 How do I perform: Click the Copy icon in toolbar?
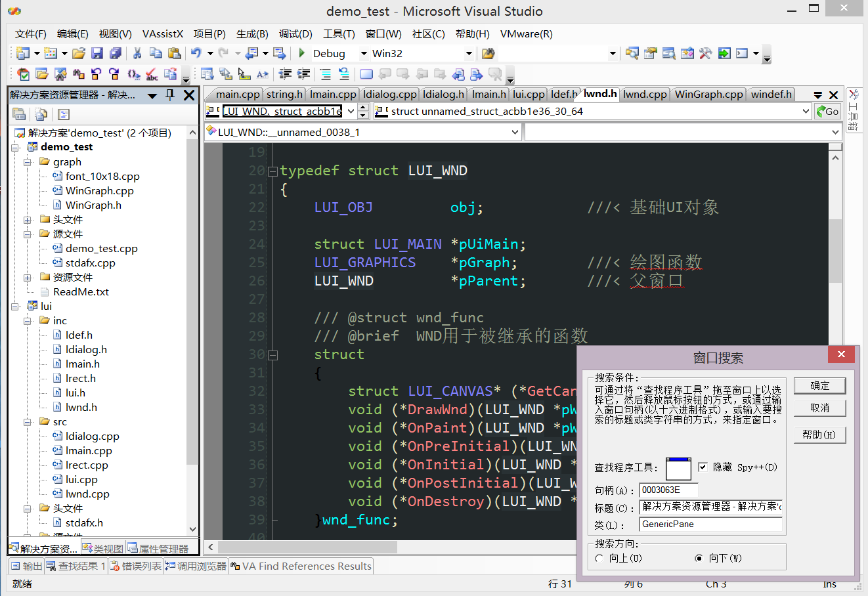(156, 53)
